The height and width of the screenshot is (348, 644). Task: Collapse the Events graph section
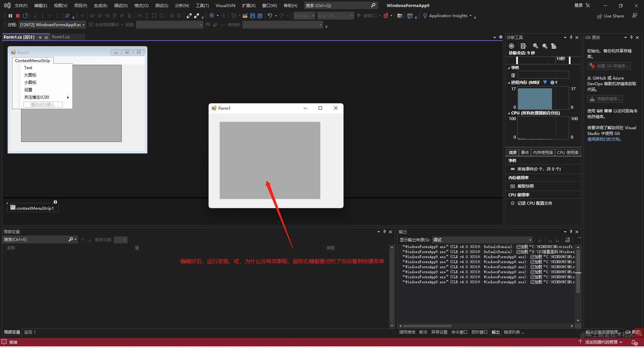pyautogui.click(x=509, y=68)
